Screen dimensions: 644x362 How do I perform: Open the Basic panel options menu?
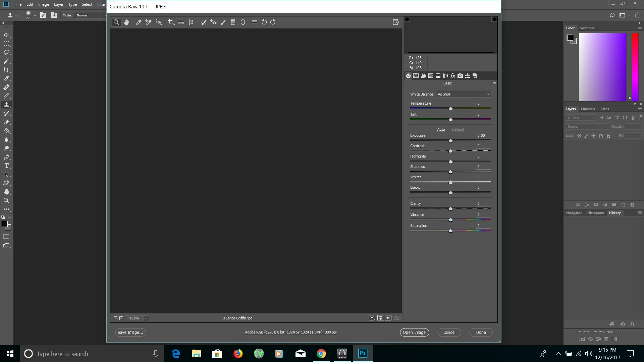(494, 83)
